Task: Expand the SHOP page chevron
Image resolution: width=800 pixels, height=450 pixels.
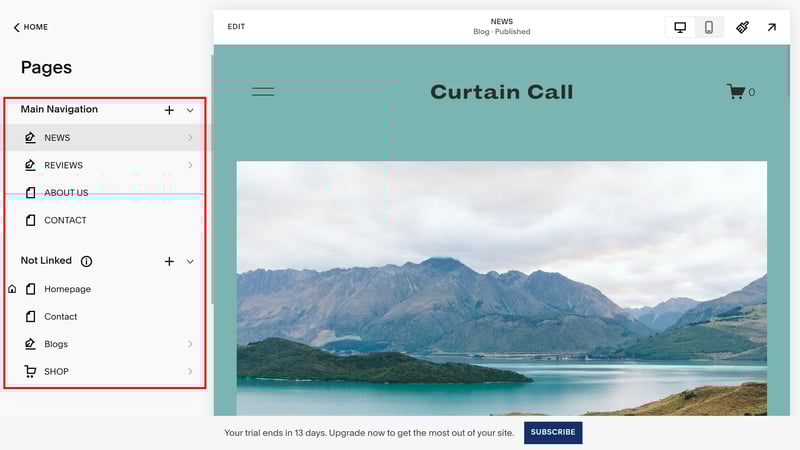Action: coord(190,371)
